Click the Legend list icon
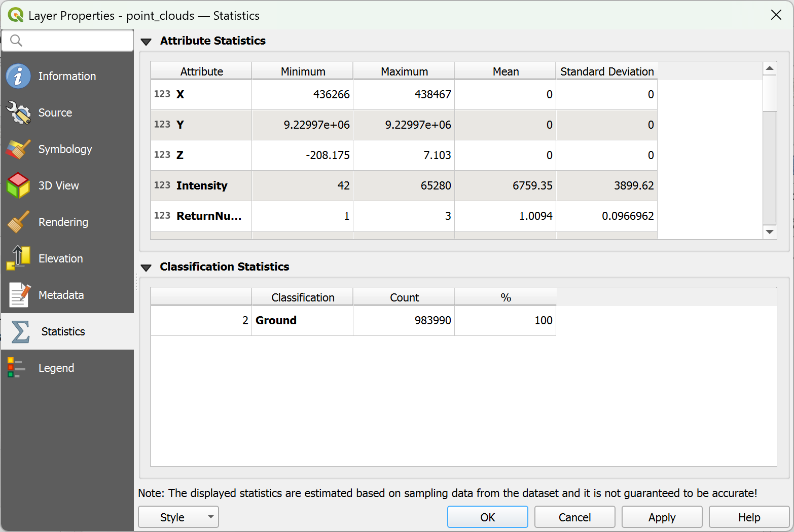This screenshot has width=794, height=532. tap(16, 368)
